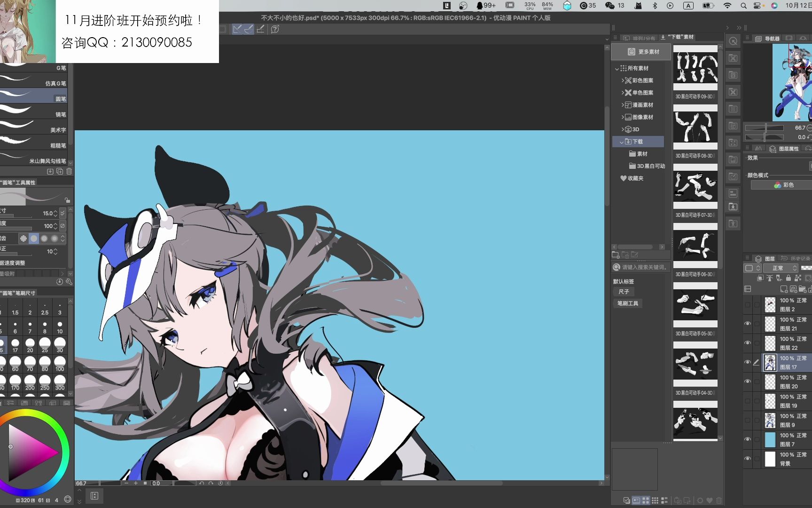
Task: Select the strongest anti-aliasing option
Action: [55, 238]
